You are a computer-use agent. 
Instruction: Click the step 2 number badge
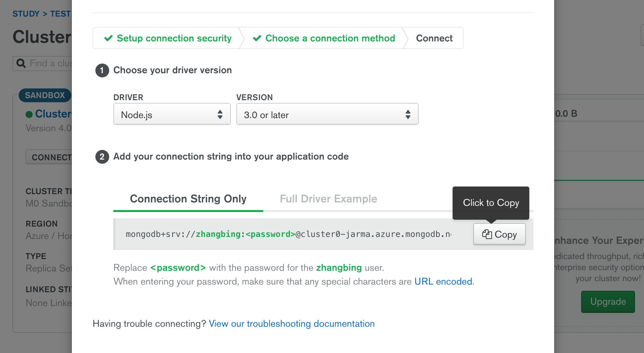coord(102,156)
